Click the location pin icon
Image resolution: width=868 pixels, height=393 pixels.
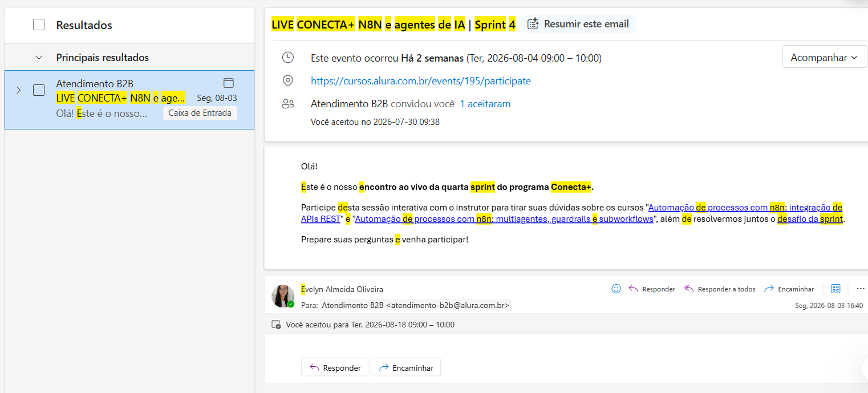(x=288, y=81)
